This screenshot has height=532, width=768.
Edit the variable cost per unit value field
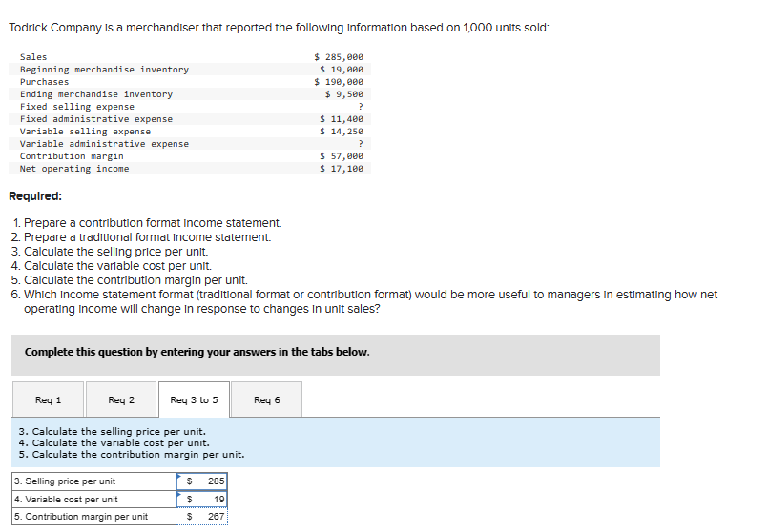(x=202, y=500)
